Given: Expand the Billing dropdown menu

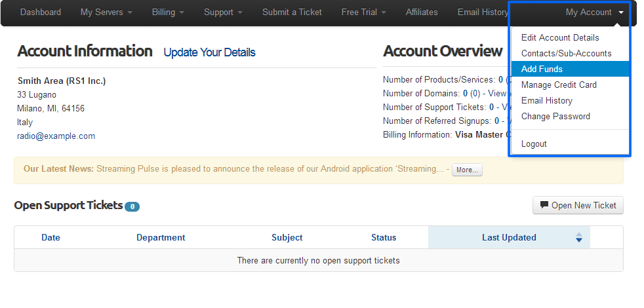Looking at the screenshot, I should click(x=168, y=12).
